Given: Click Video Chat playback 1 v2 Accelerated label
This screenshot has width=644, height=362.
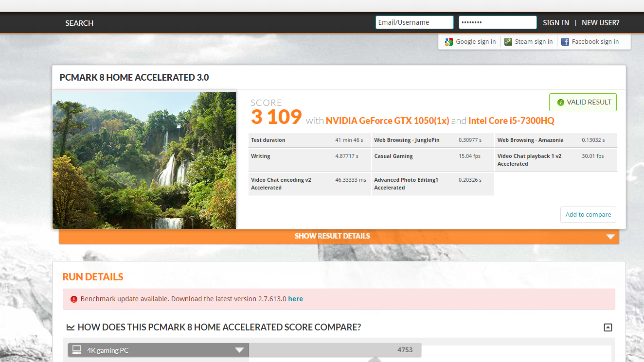Looking at the screenshot, I should tap(529, 160).
